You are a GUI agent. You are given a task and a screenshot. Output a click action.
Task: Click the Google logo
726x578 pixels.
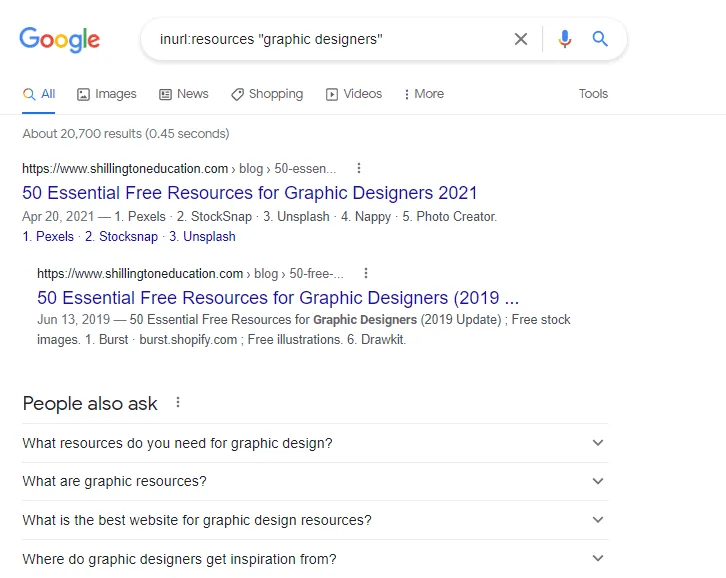pos(60,40)
